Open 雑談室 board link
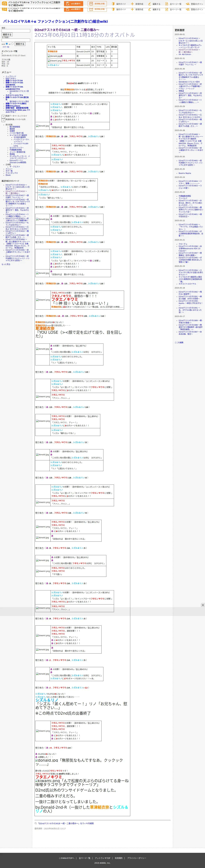This screenshot has height=868, width=205. [12, 129]
